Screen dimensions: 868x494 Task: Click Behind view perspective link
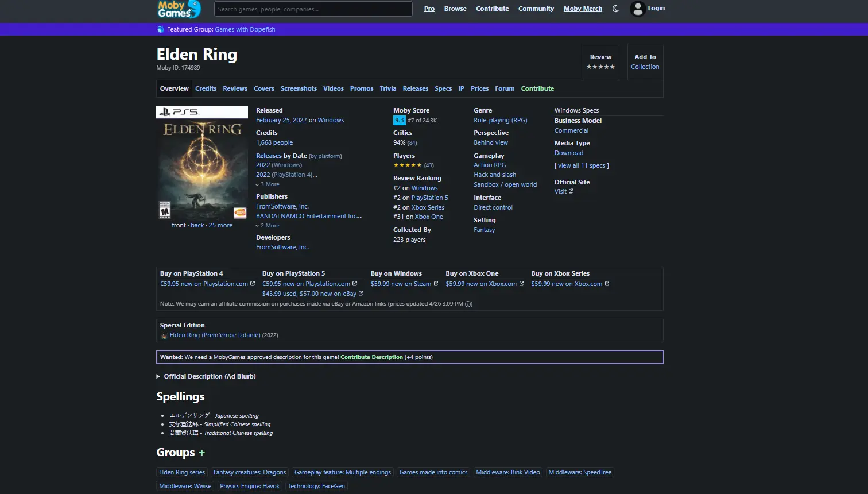point(491,142)
